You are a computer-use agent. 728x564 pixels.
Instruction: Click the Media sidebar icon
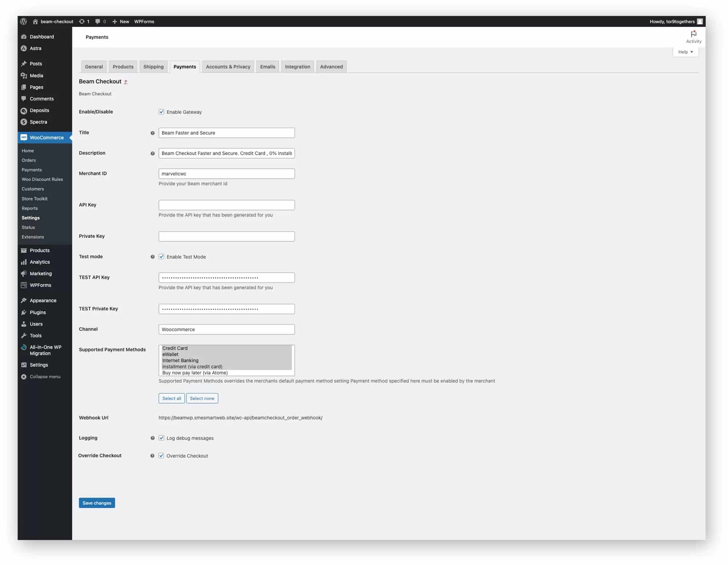tap(24, 76)
